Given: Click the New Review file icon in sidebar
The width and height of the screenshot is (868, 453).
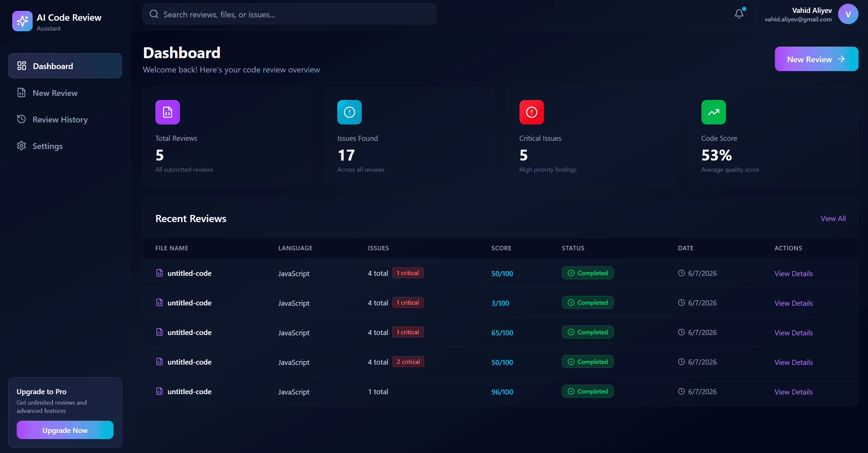Looking at the screenshot, I should click(21, 93).
